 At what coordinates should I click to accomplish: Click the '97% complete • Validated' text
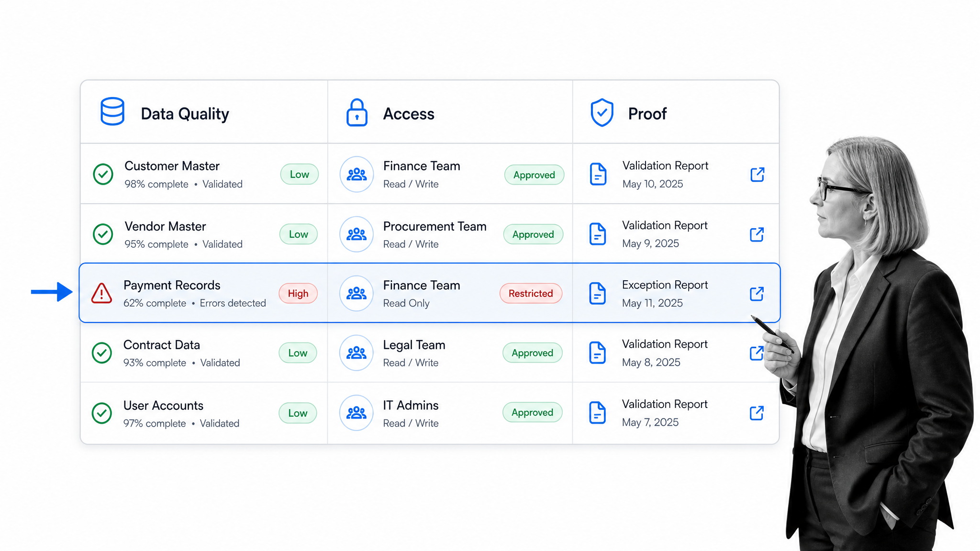coord(181,423)
